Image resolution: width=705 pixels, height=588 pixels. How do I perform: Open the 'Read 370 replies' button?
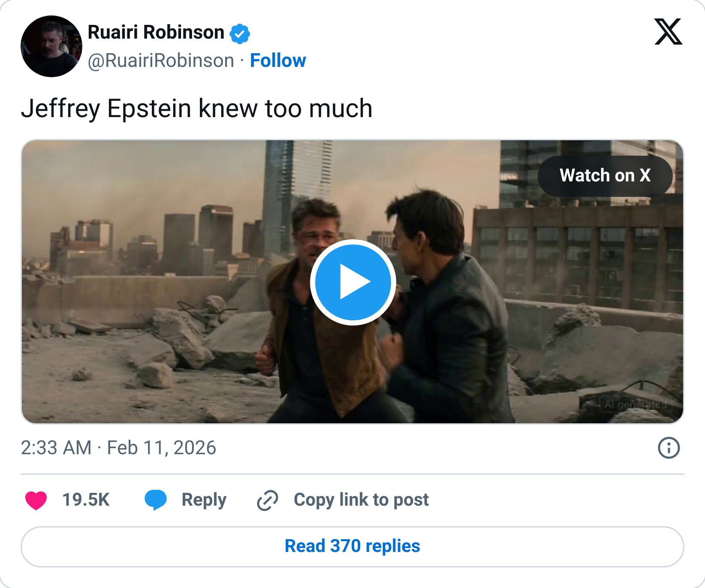tap(352, 546)
